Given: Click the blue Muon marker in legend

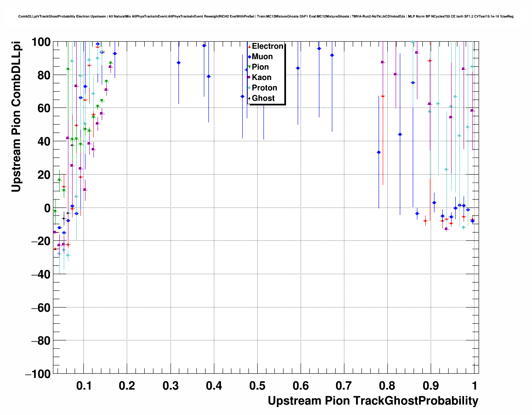Looking at the screenshot, I should [249, 57].
